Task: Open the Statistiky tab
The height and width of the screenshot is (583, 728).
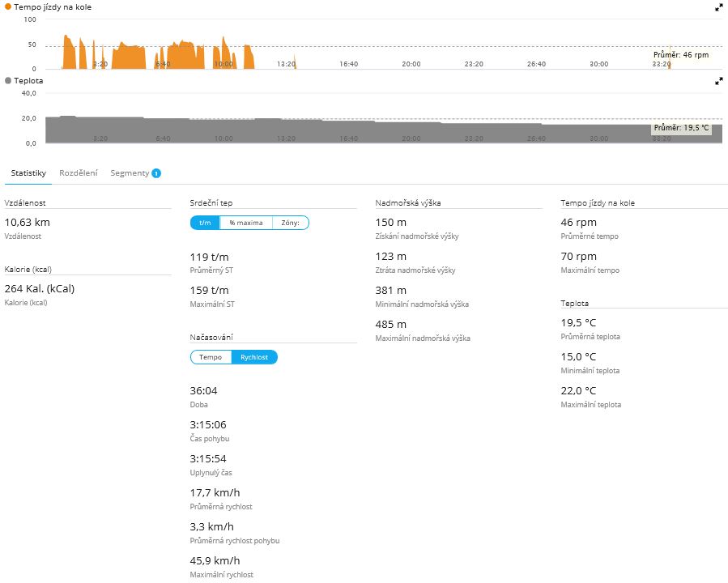Action: (28, 173)
